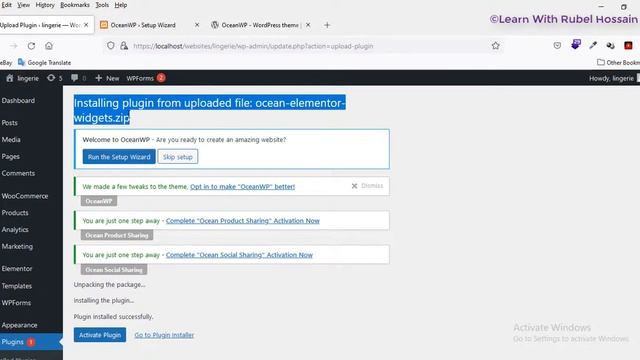640x360 pixels.
Task: Open lingerie site home in admin bar
Action: 22,78
